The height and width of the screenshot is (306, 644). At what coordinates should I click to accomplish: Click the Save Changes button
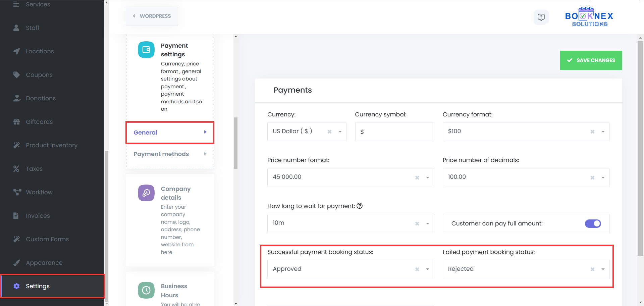[591, 60]
